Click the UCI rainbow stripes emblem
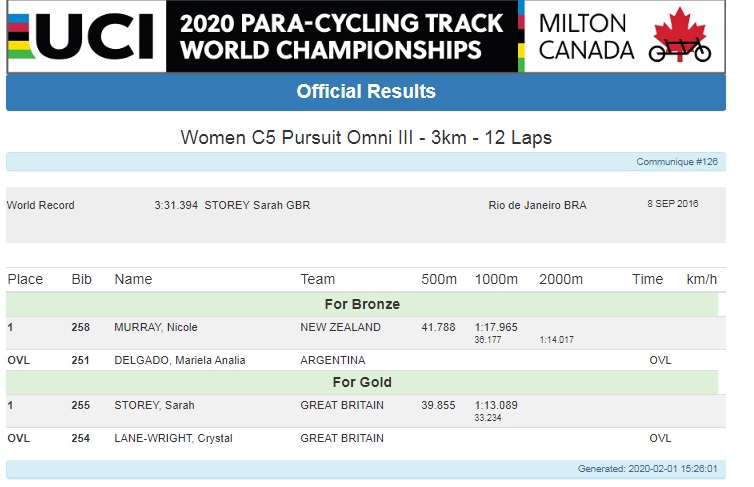The width and height of the screenshot is (754, 487). pos(20,37)
